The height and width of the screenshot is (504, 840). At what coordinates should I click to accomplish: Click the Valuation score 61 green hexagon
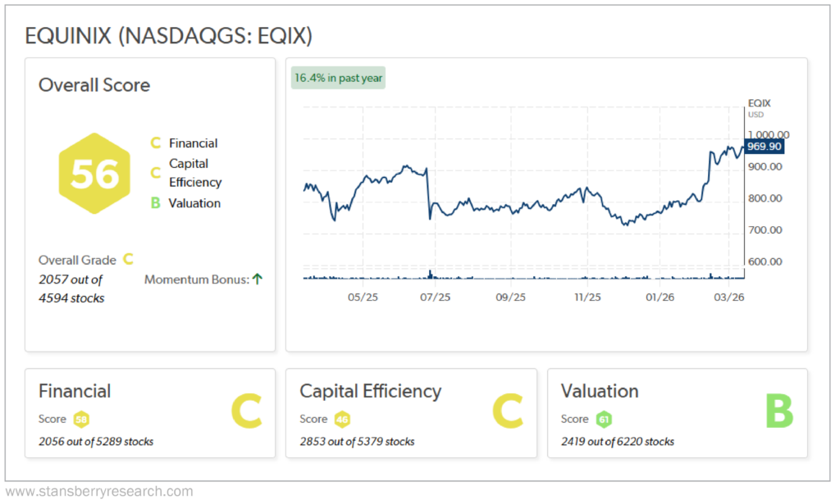tap(603, 419)
